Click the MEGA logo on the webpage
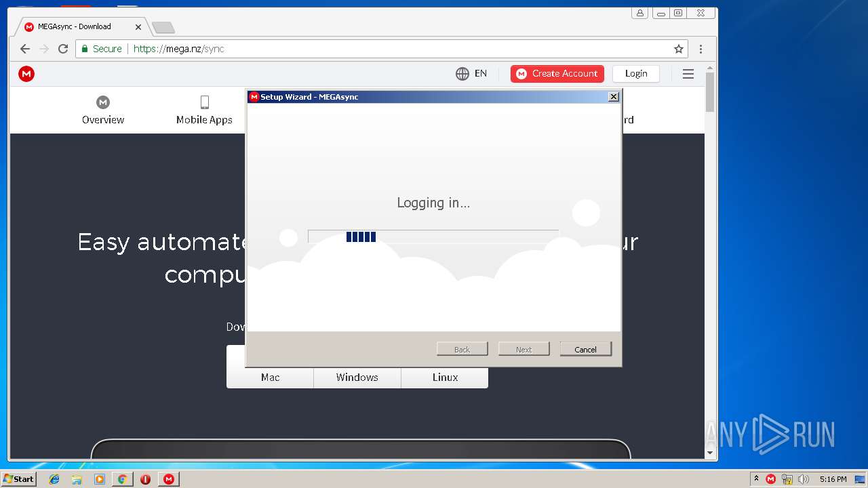The width and height of the screenshot is (868, 488). [26, 74]
